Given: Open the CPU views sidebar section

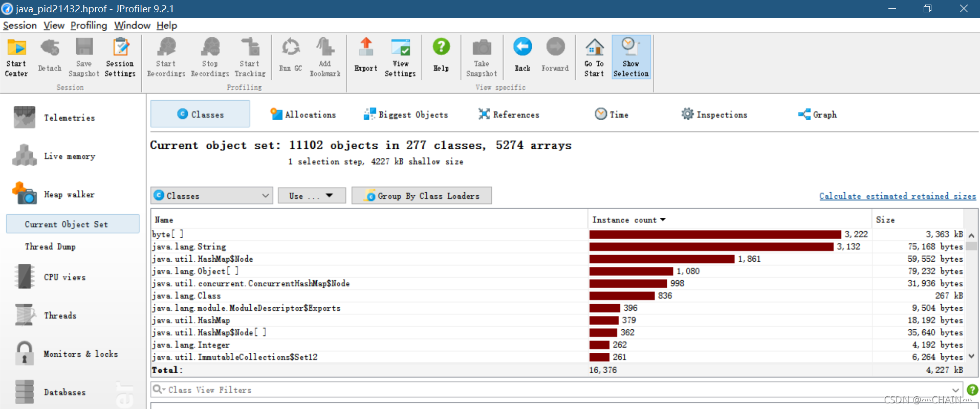Looking at the screenshot, I should coord(50,277).
